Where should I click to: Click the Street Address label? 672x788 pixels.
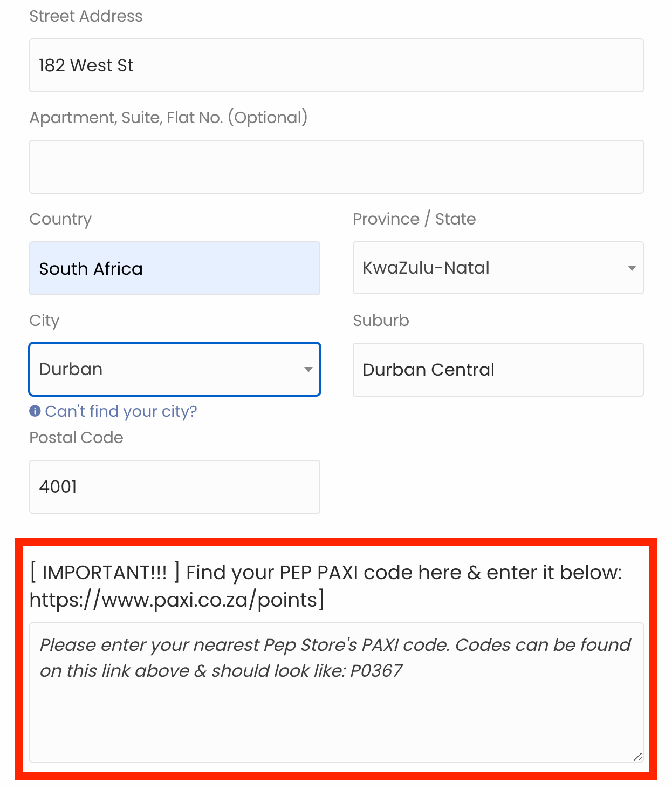(x=86, y=16)
